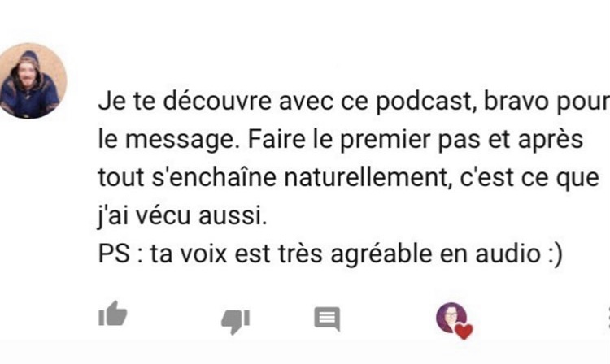This screenshot has width=610, height=364.
Task: Select the word "podcast" in the comment
Action: pos(426,101)
